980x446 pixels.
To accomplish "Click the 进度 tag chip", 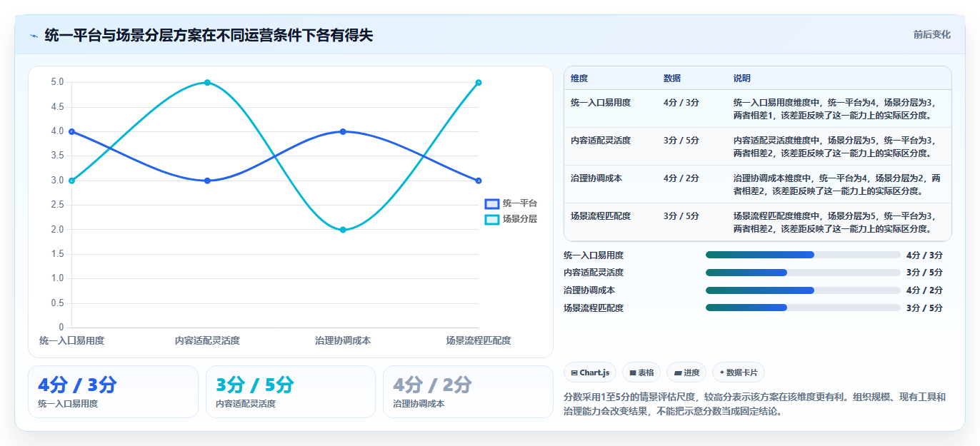I will [x=686, y=372].
